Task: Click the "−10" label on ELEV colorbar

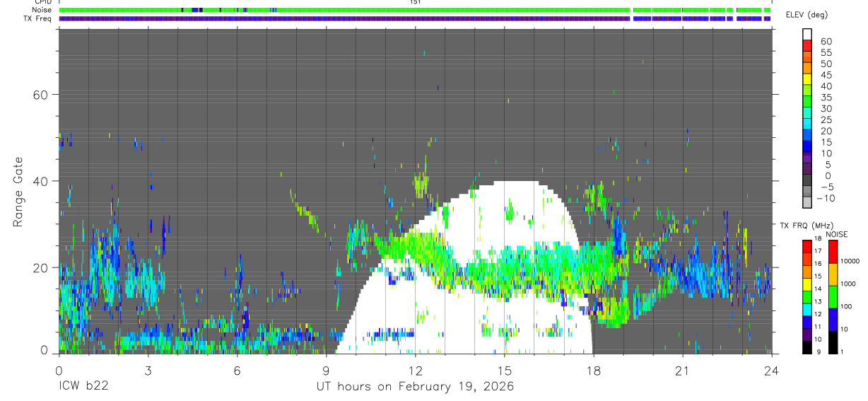Action: (x=826, y=198)
